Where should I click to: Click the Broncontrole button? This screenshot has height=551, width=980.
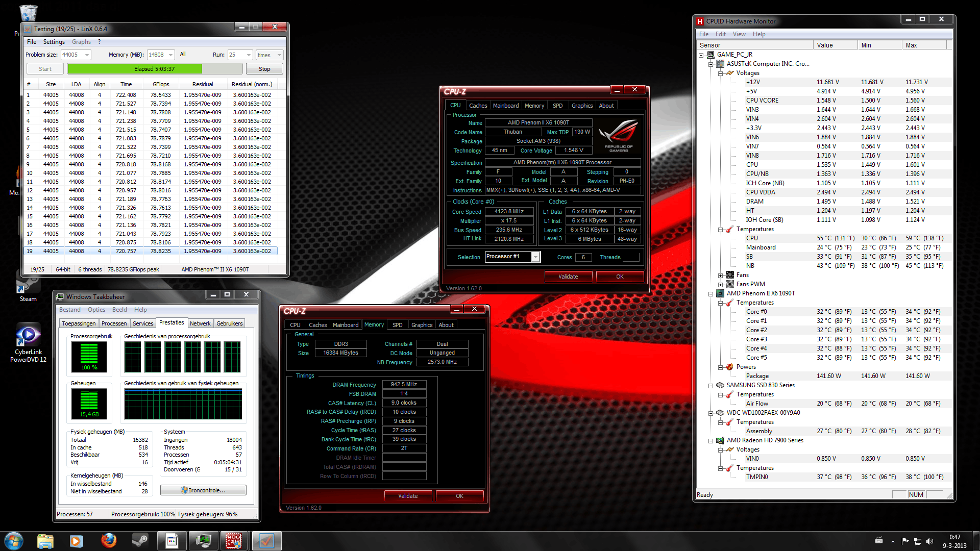coord(203,490)
